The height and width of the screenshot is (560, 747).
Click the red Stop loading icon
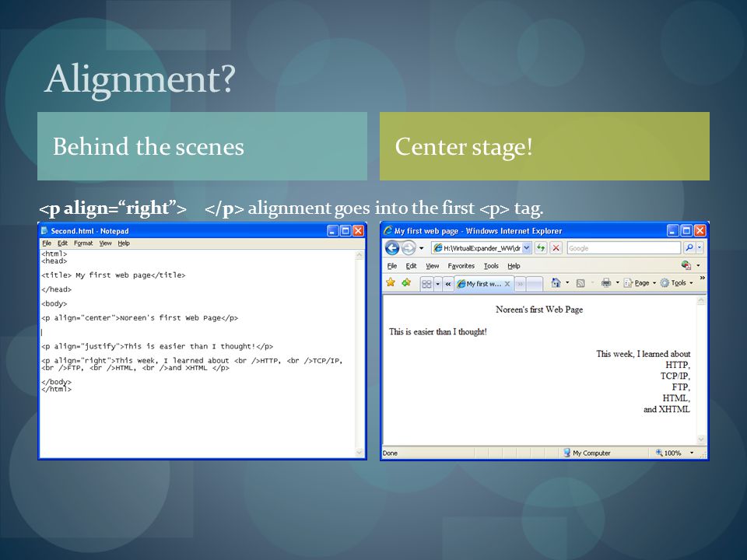[556, 248]
